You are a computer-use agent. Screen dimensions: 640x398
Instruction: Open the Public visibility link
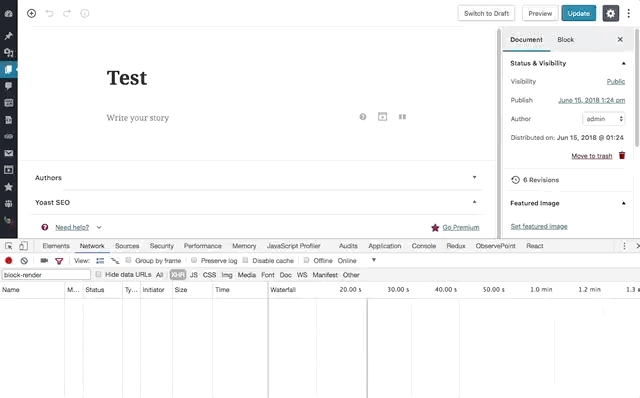(616, 82)
